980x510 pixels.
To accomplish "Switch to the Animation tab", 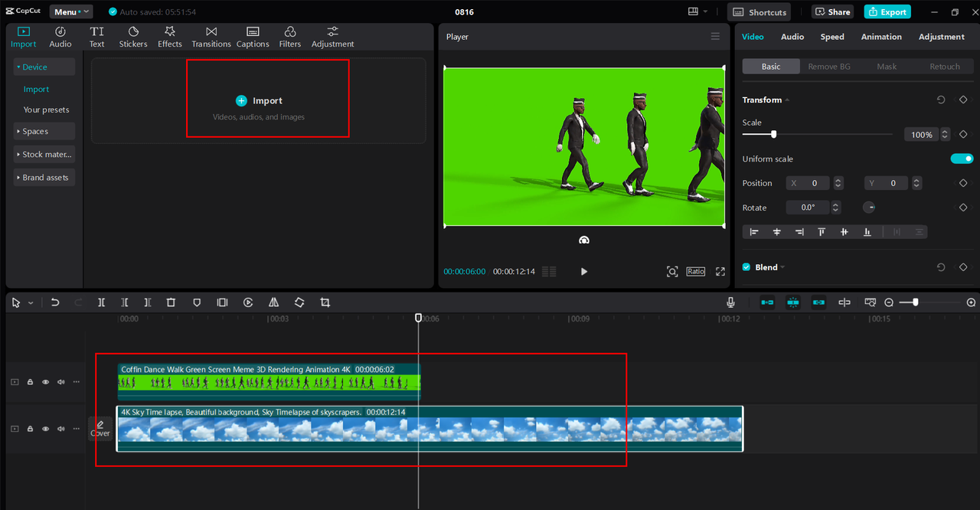I will tap(881, 37).
